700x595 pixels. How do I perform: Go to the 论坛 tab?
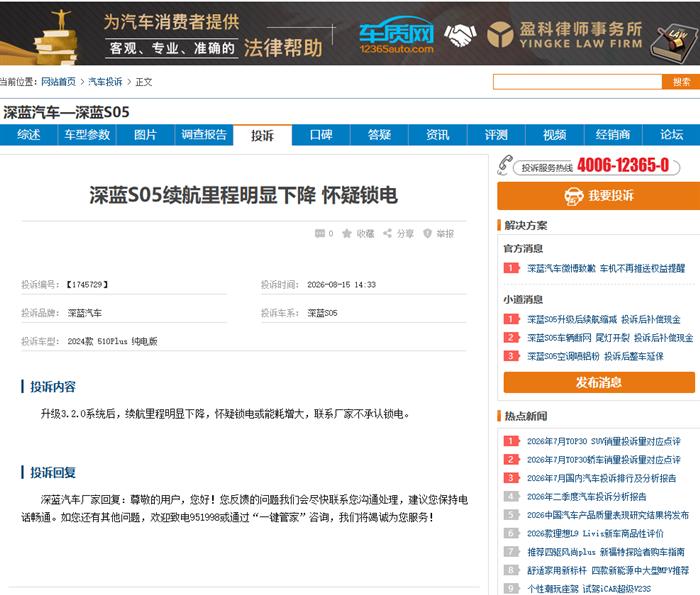(671, 135)
